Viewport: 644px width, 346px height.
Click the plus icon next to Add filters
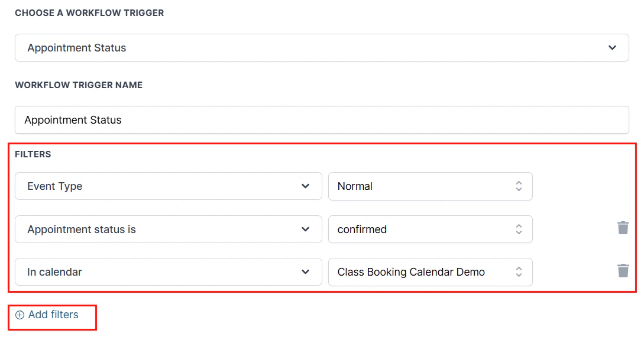coord(20,314)
